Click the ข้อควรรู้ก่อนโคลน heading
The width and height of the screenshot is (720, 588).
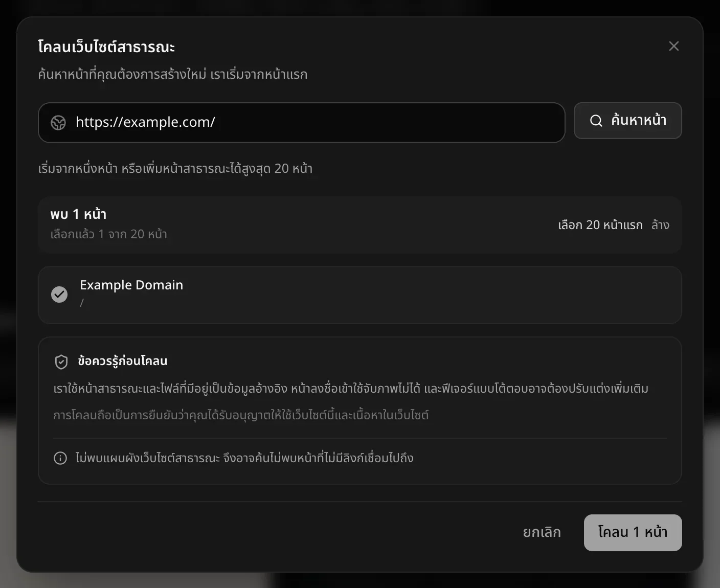pyautogui.click(x=123, y=361)
